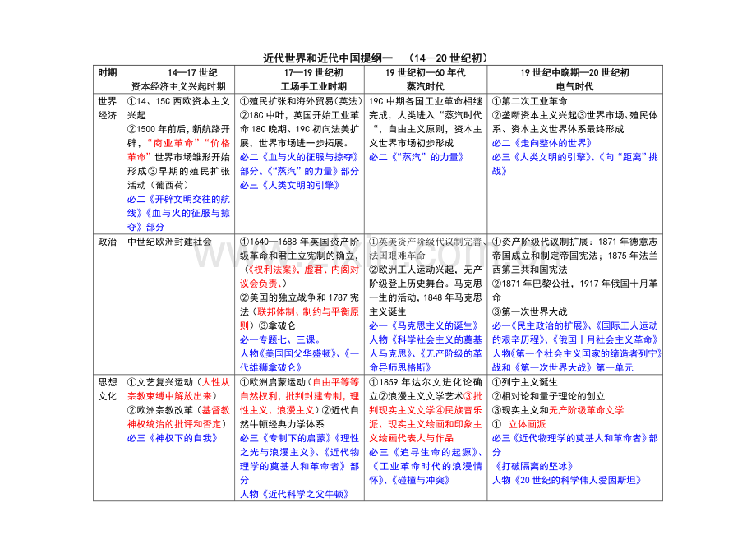Viewport: 756px width, 535px height.
Task: Select the 思想文化 row label
Action: (107, 390)
